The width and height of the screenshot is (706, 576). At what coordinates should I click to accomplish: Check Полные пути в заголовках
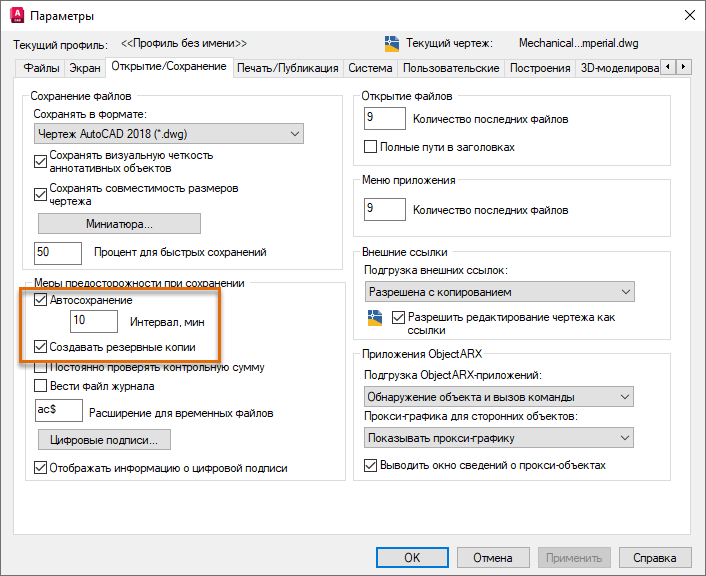point(370,147)
